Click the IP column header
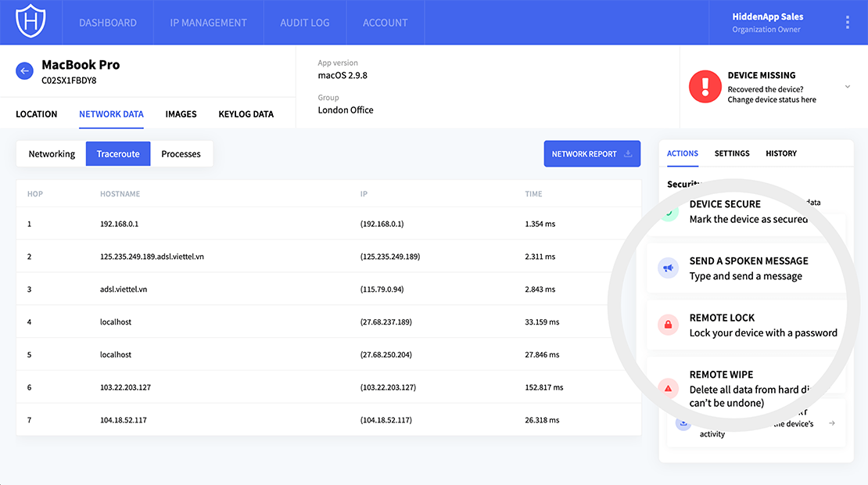 click(x=364, y=194)
